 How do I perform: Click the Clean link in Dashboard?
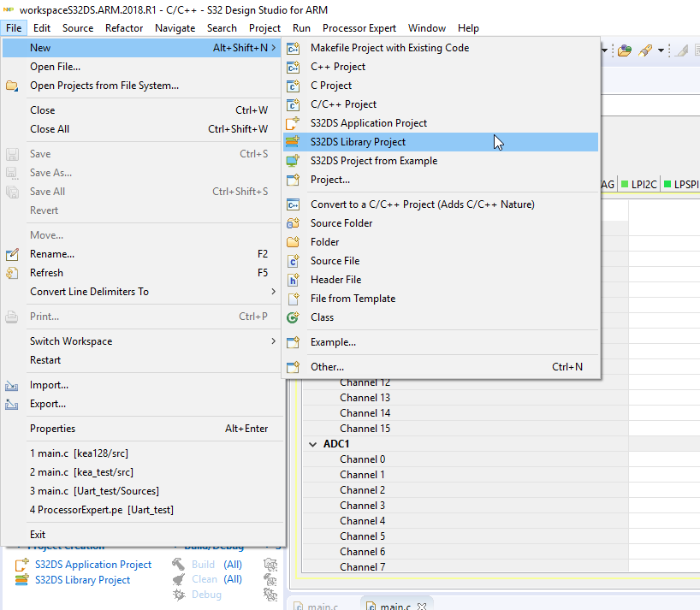(x=205, y=579)
